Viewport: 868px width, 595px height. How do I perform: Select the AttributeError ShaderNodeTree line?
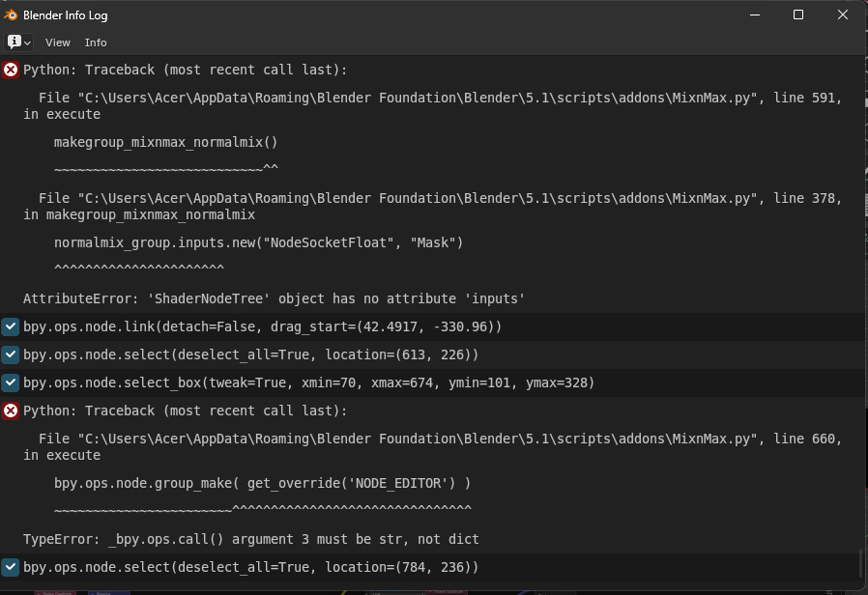[274, 298]
